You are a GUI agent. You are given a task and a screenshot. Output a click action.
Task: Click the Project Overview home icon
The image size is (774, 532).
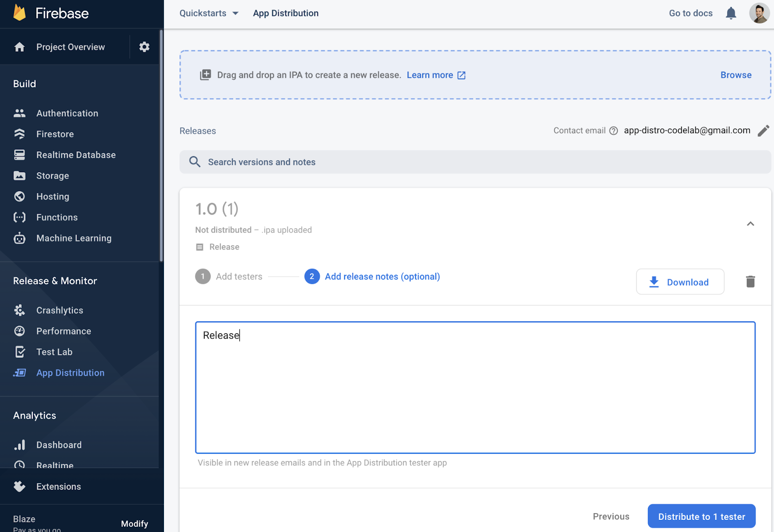coord(19,47)
